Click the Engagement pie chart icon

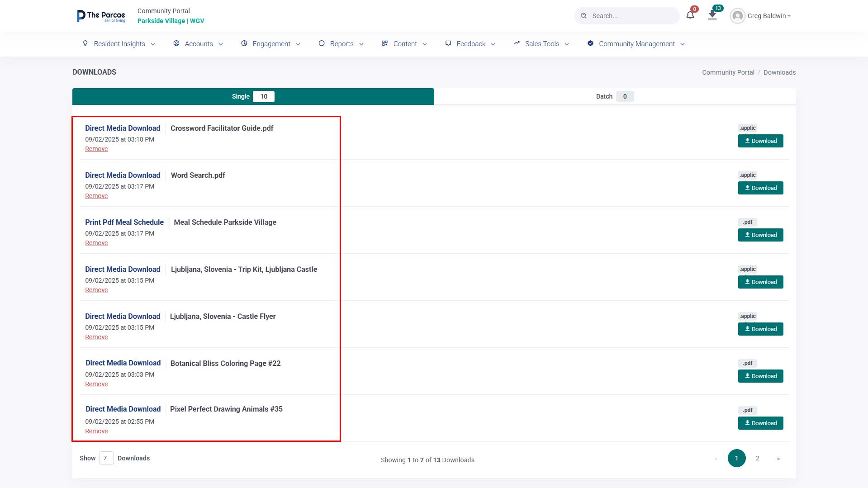244,43
